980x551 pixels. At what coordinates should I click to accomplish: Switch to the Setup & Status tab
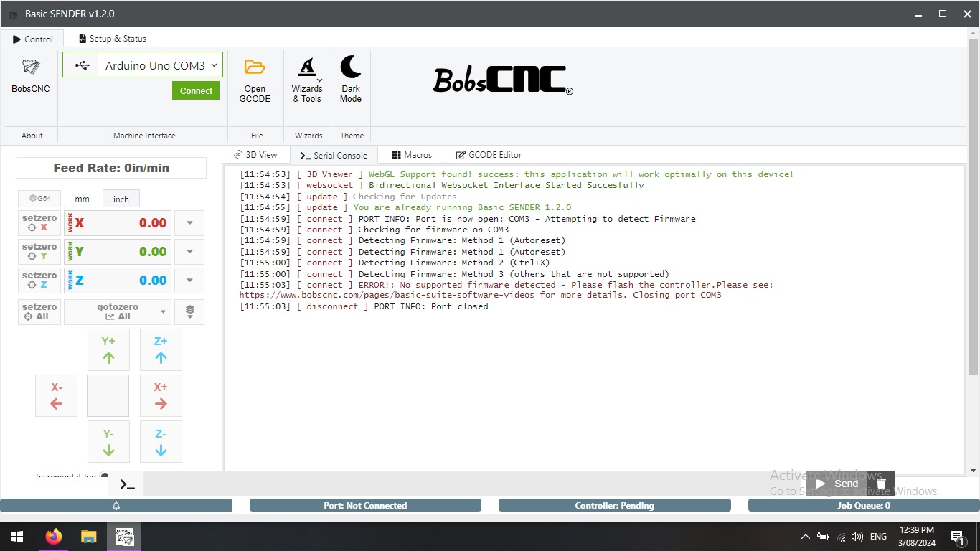coord(112,39)
